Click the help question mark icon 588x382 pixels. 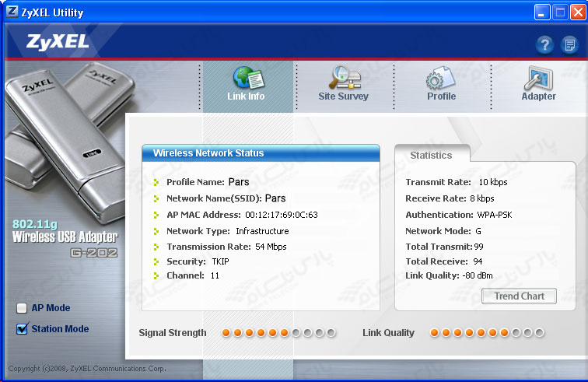544,45
